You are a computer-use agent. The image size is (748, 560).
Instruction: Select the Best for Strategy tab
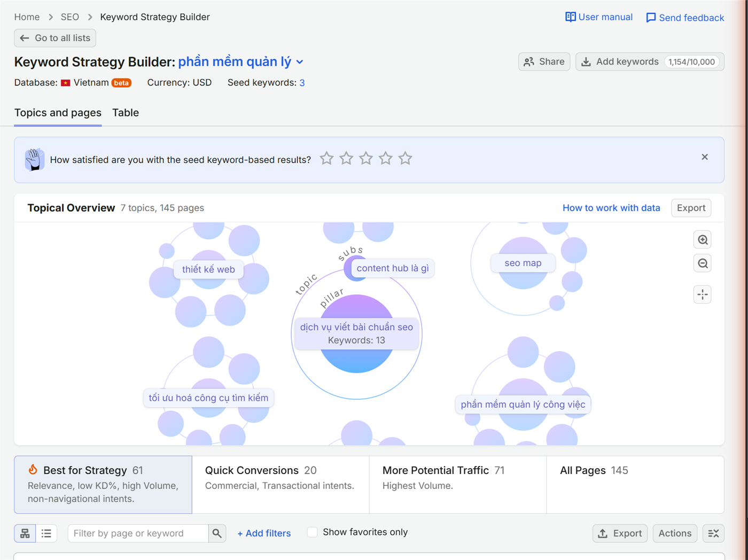point(103,485)
